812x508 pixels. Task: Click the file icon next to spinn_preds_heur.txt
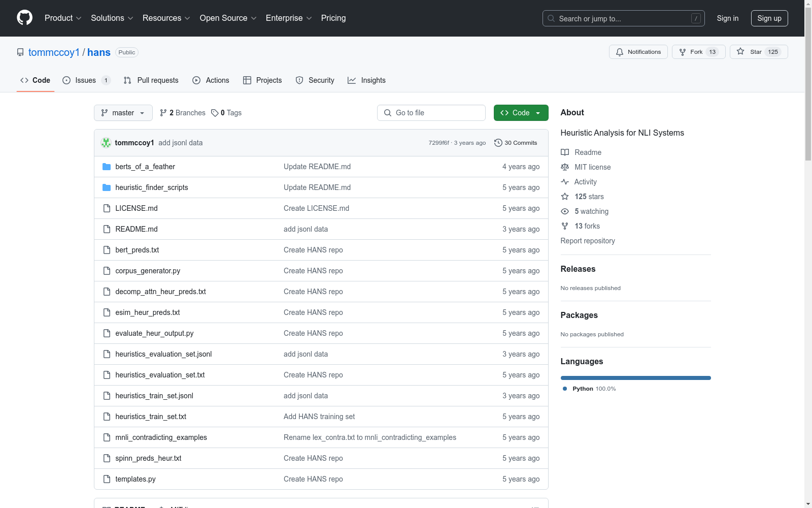[107, 458]
